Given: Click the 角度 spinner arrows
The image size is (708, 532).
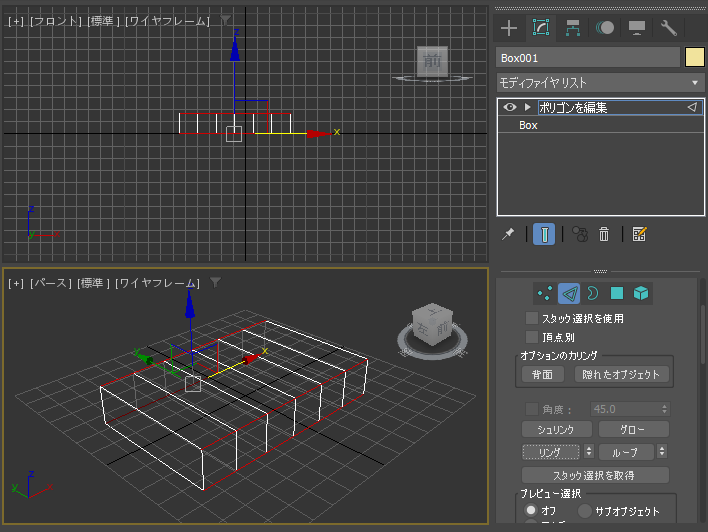Looking at the screenshot, I should pos(664,409).
